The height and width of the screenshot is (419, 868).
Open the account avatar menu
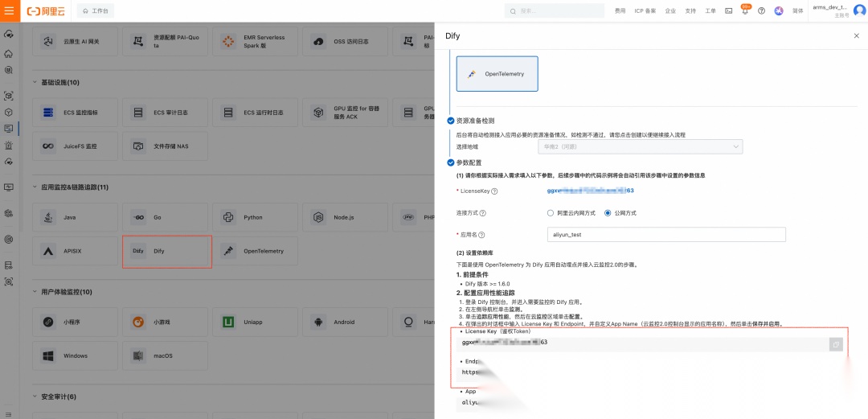point(861,11)
